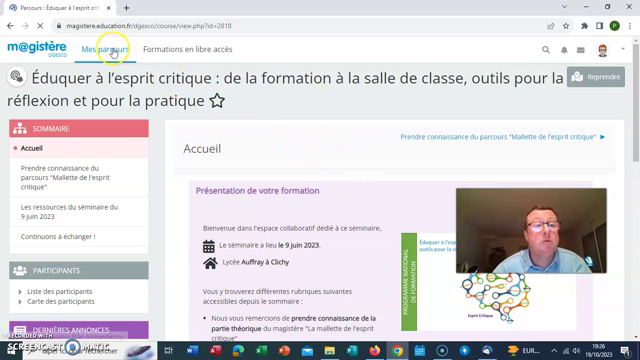Click the SOMMAIRE panel header
This screenshot has width=640, height=360.
click(79, 129)
